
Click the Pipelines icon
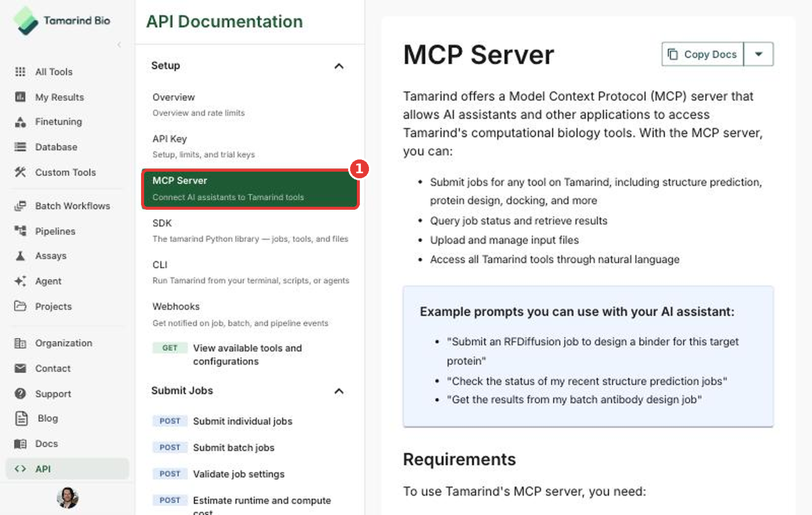click(x=20, y=231)
